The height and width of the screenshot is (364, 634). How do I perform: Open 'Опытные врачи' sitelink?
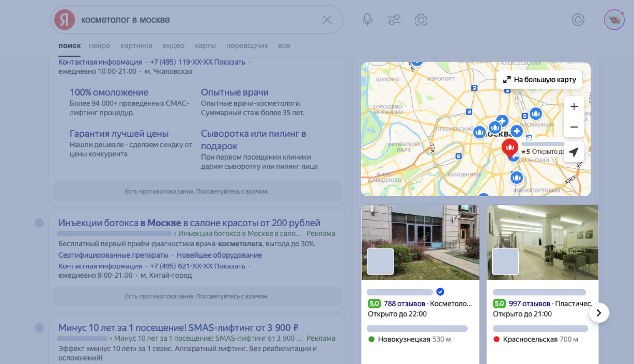tap(235, 92)
